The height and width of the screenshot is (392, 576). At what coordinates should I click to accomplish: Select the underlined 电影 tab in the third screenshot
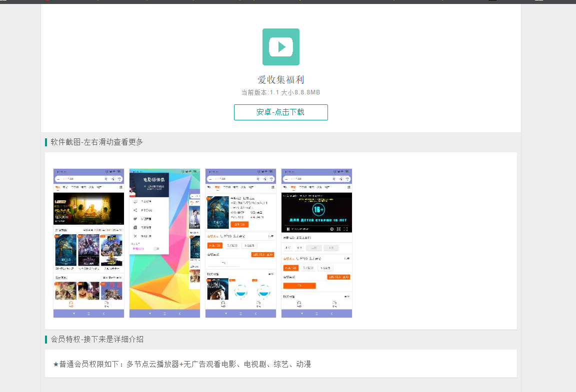coord(217,188)
